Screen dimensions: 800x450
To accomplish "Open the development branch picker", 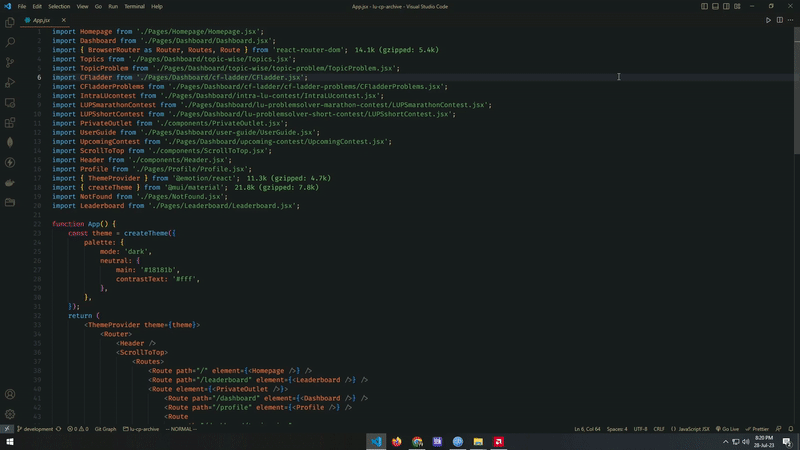I will click(36, 429).
